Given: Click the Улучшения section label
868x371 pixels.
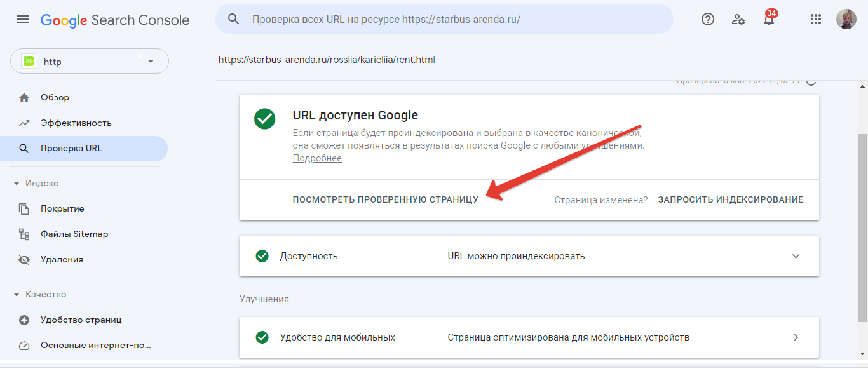Looking at the screenshot, I should pos(264,299).
